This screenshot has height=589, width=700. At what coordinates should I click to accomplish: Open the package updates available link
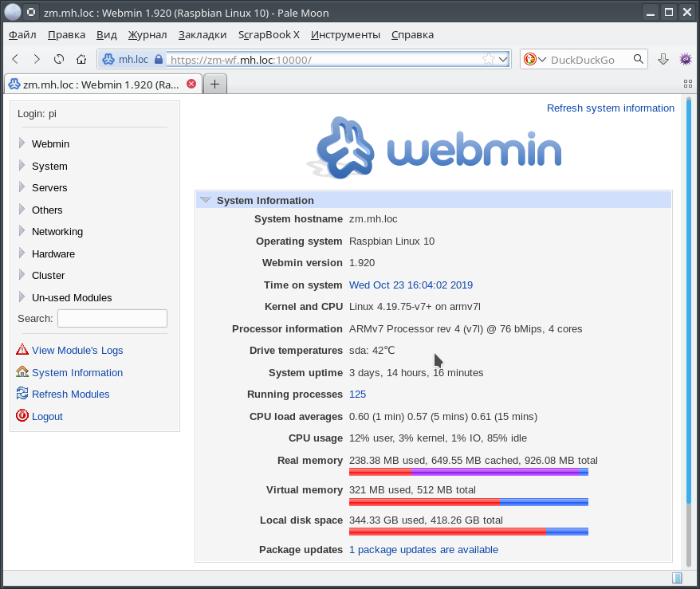(423, 549)
